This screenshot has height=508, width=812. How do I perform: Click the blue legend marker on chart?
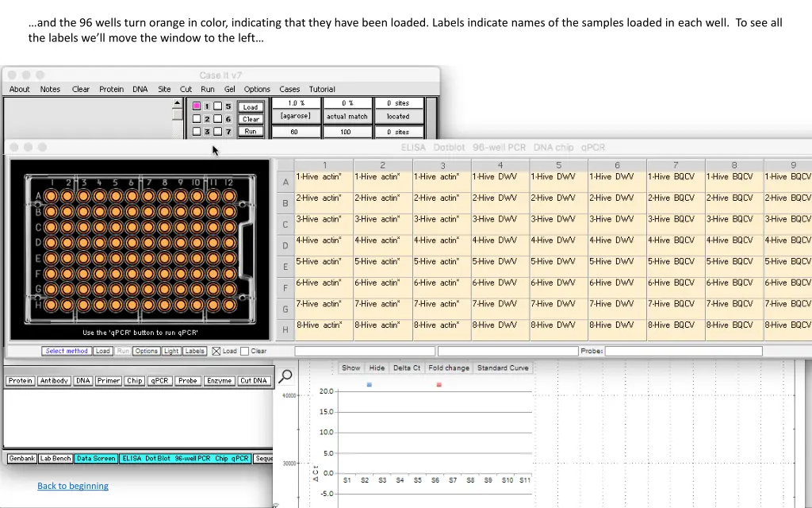pos(370,385)
